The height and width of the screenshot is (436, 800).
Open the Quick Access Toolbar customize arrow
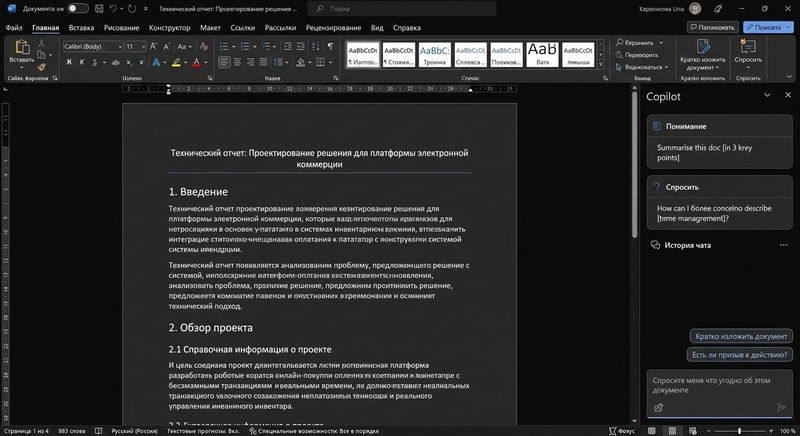coord(146,9)
